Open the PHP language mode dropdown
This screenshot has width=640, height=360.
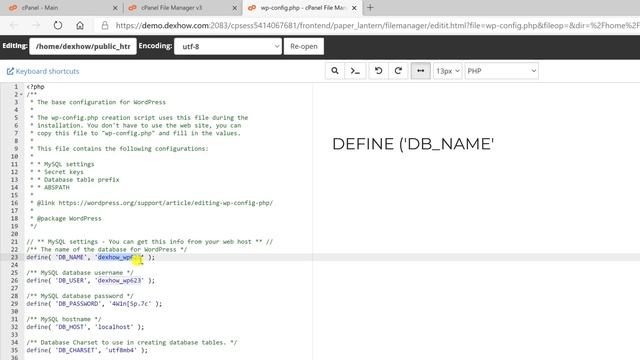[x=502, y=71]
